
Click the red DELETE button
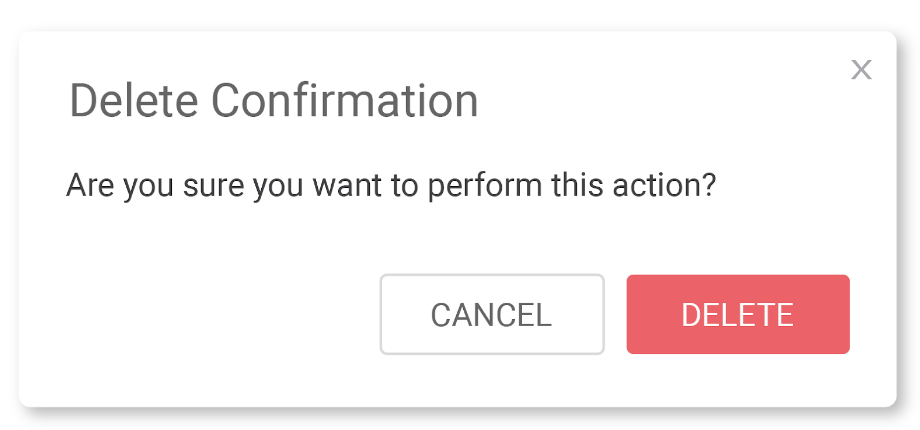[x=738, y=314]
